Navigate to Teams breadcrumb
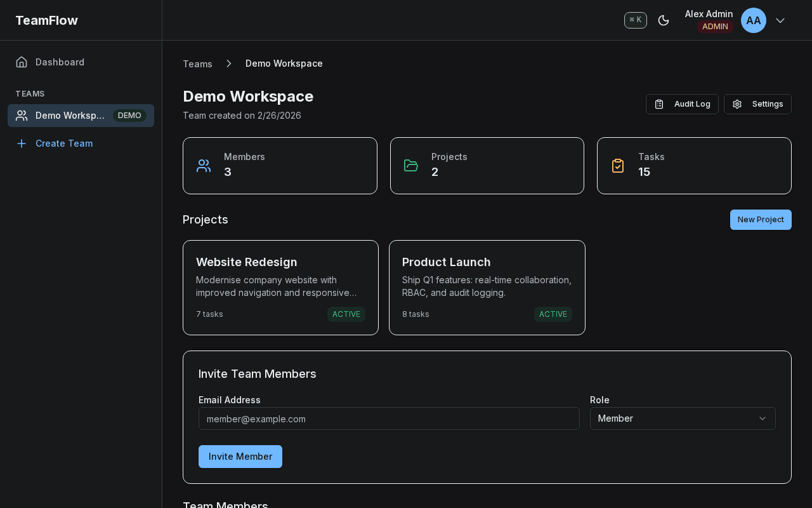Image resolution: width=812 pixels, height=508 pixels. 197,63
